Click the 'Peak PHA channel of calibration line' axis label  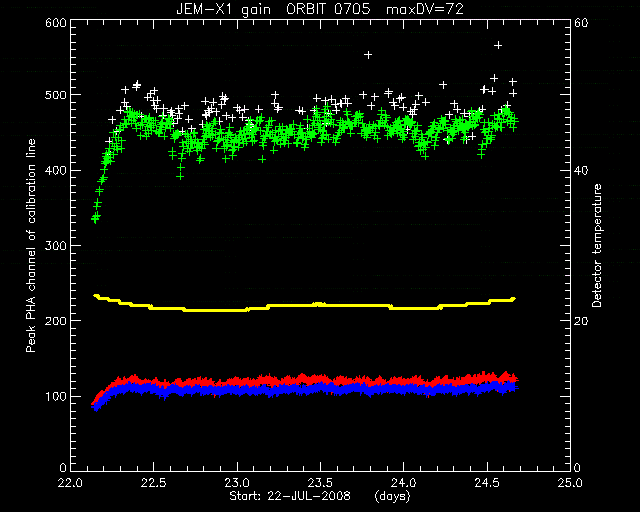31,245
